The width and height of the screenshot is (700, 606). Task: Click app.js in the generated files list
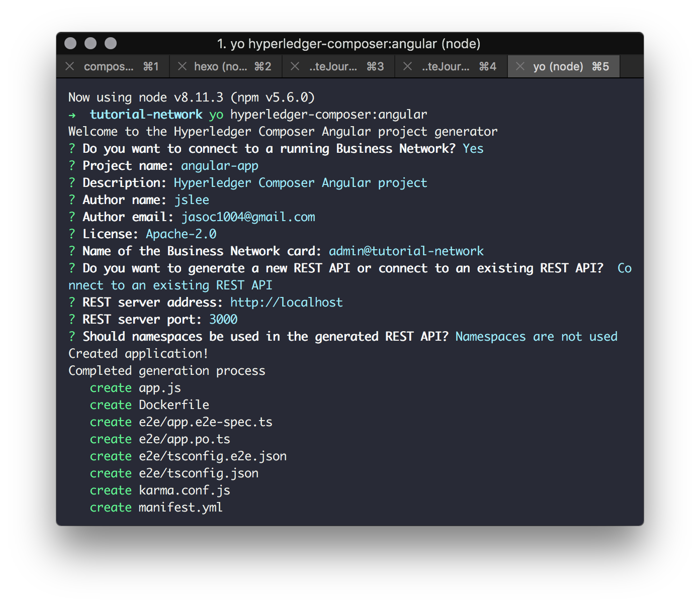[160, 387]
